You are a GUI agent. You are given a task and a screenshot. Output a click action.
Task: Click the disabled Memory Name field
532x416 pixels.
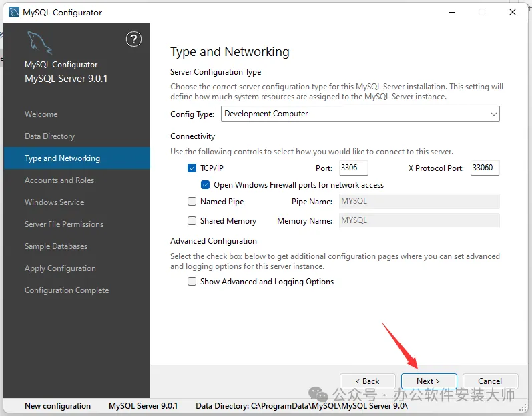[419, 220]
